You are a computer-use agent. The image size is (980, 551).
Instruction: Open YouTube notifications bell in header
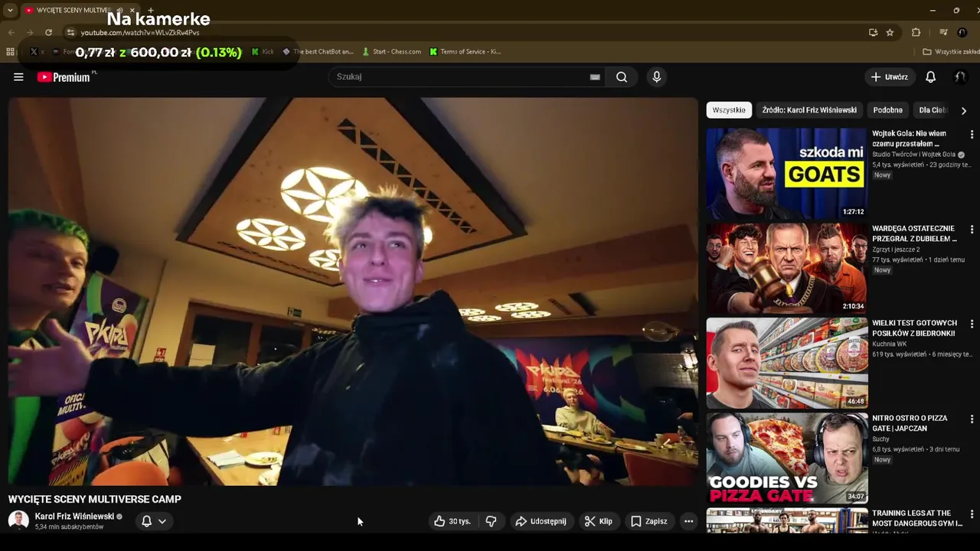930,77
